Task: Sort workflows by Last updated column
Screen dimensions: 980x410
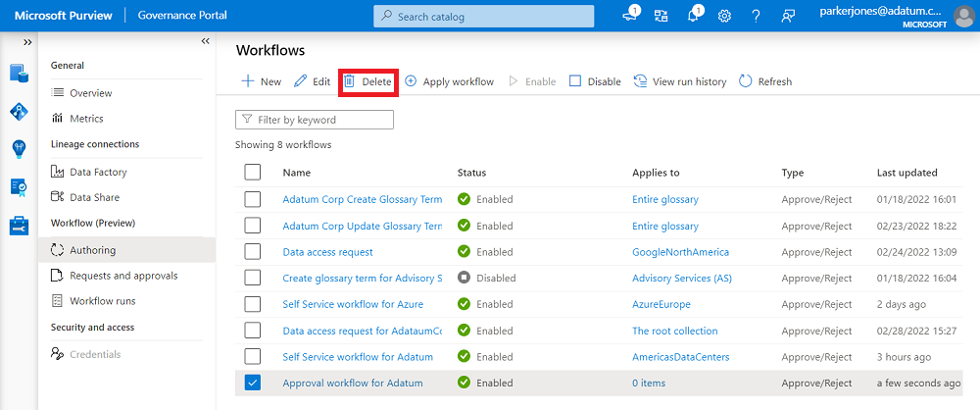Action: (906, 173)
